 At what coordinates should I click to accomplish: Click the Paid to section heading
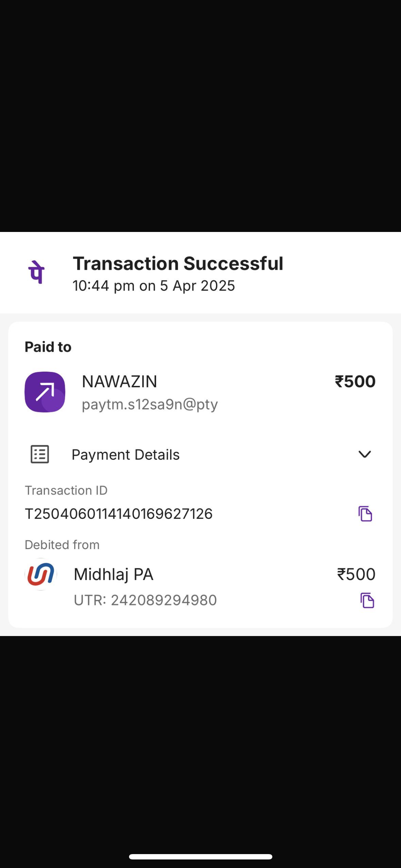(48, 347)
